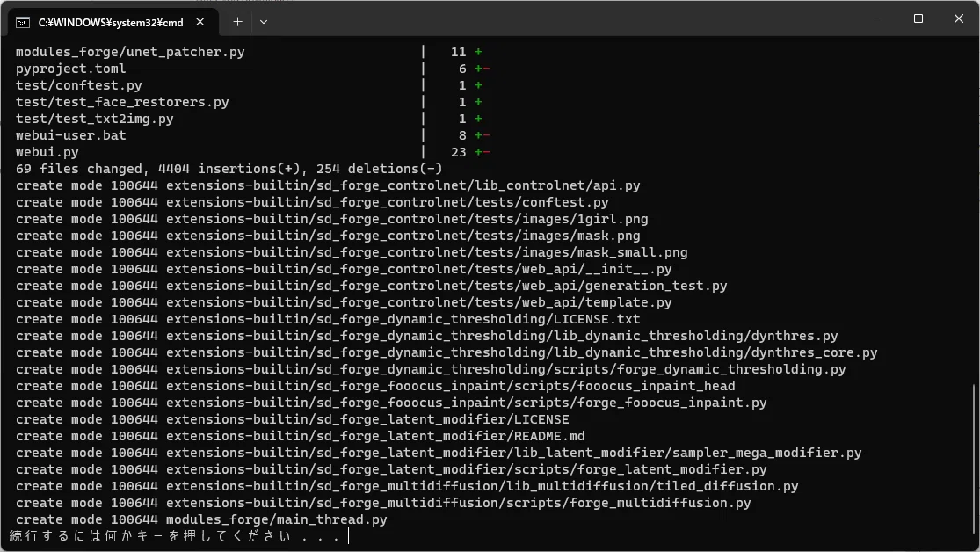This screenshot has height=552, width=980.
Task: Click the count 23 beside webui.py
Action: pyautogui.click(x=458, y=153)
